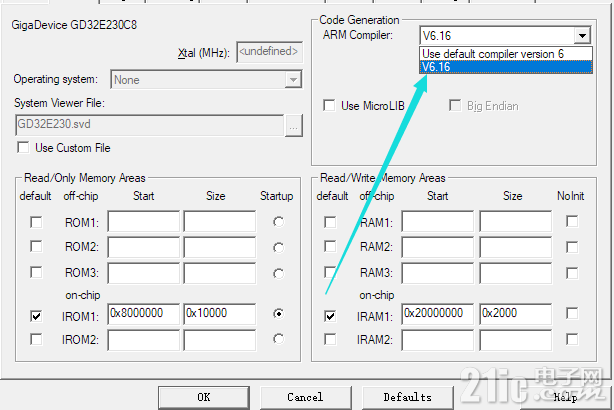The image size is (614, 410).
Task: Click the ROM3 Start address field
Action: coord(144,273)
